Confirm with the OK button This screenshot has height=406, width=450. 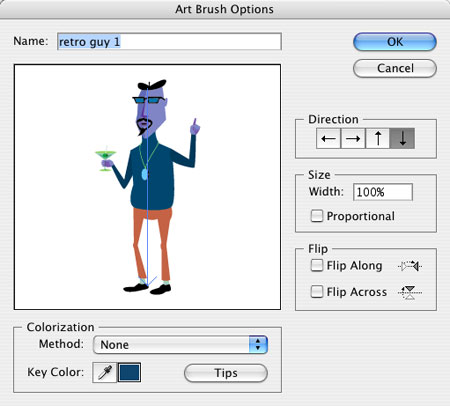pos(395,42)
